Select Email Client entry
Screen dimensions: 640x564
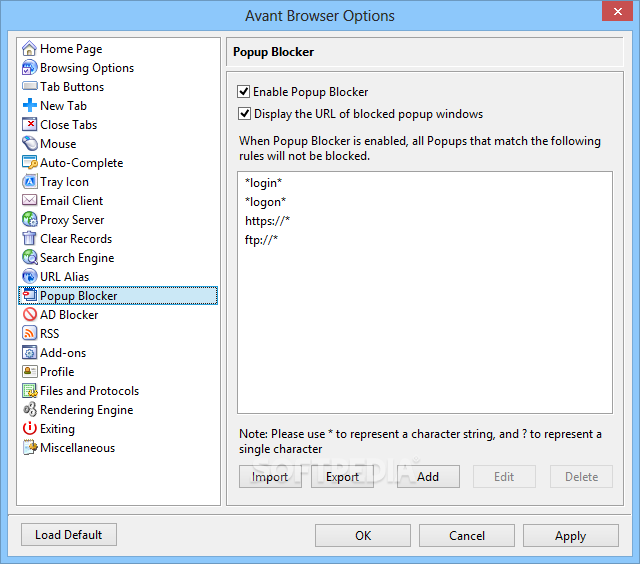[x=71, y=201]
